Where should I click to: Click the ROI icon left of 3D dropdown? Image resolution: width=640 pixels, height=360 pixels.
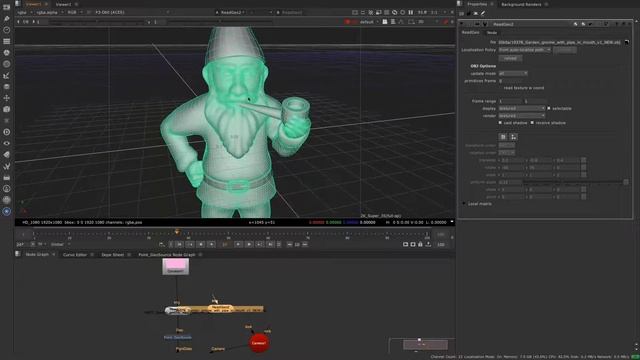point(411,22)
